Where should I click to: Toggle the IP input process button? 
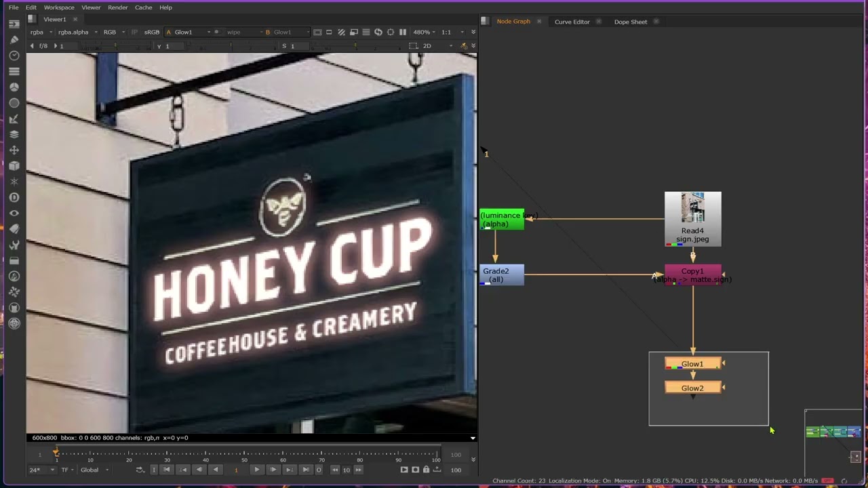pyautogui.click(x=134, y=32)
